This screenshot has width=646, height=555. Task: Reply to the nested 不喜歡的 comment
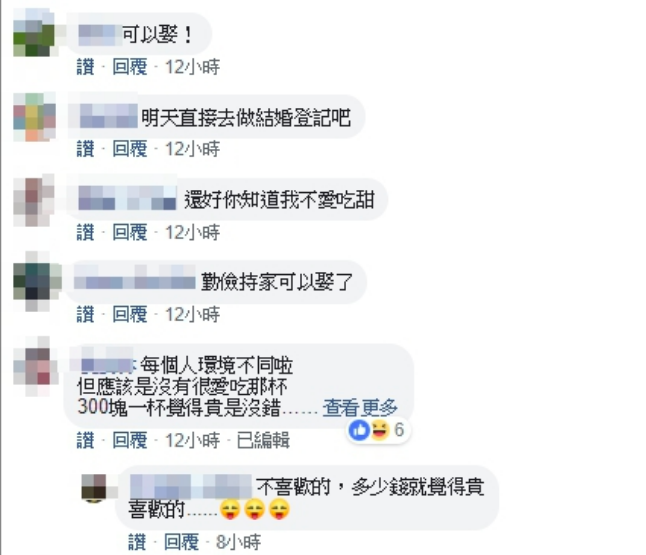click(181, 542)
